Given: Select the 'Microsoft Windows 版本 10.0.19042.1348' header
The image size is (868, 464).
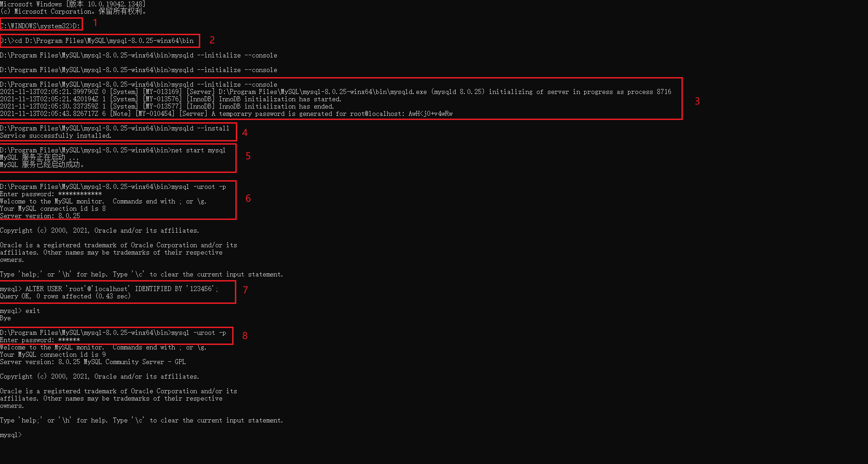Looking at the screenshot, I should 73,4.
